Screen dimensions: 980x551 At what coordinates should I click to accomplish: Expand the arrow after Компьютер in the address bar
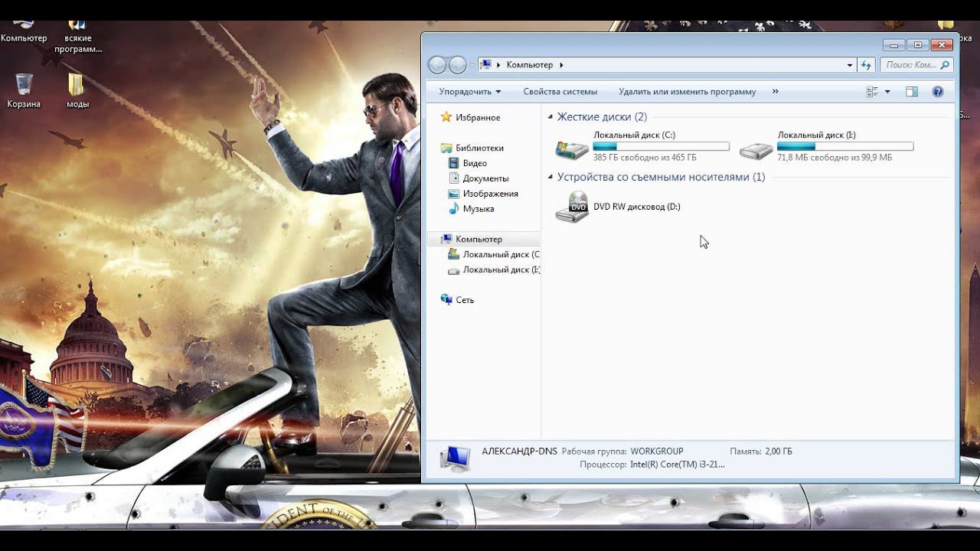point(561,65)
